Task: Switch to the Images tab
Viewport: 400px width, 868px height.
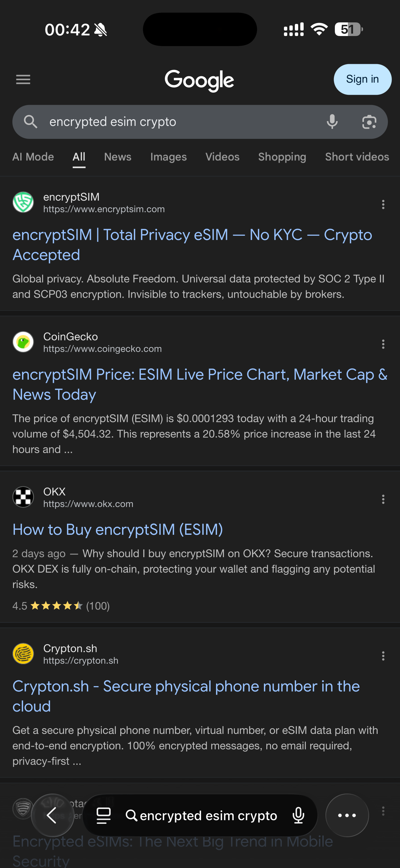Action: (168, 157)
